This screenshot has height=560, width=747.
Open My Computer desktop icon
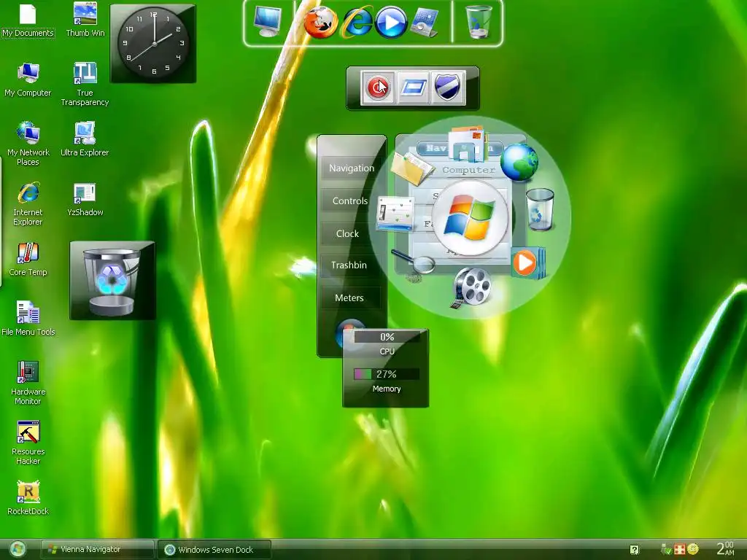28,79
